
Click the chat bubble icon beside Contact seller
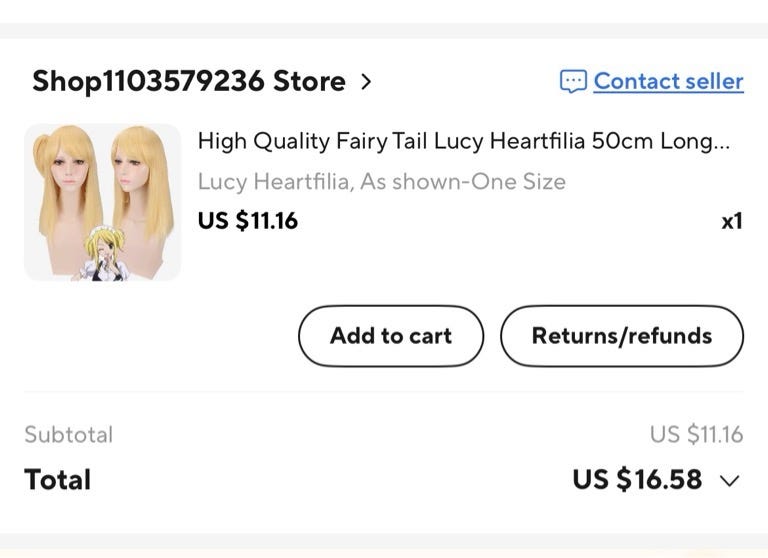pos(573,81)
